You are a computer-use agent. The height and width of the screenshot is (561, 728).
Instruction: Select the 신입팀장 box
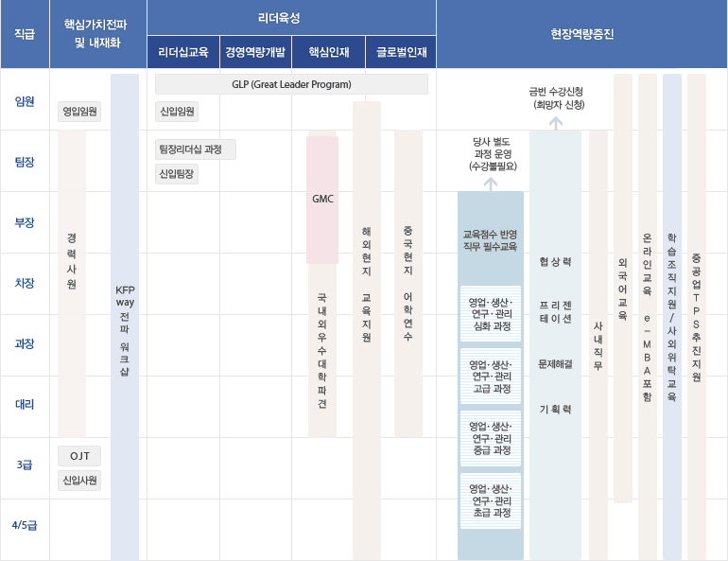[177, 173]
